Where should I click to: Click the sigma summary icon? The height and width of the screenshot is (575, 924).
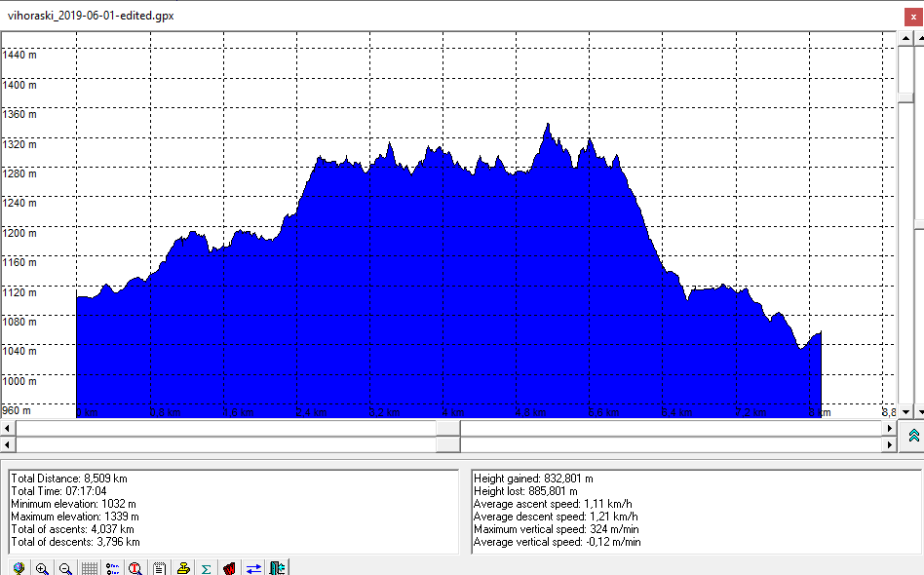pyautogui.click(x=206, y=568)
